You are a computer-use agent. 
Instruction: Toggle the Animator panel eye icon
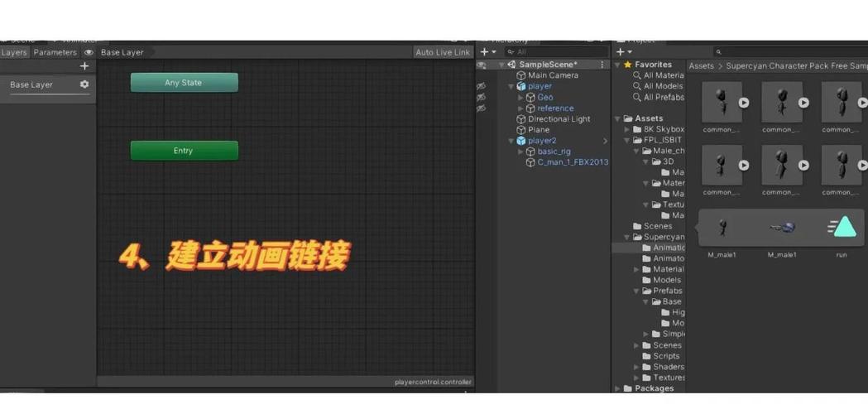[x=89, y=52]
